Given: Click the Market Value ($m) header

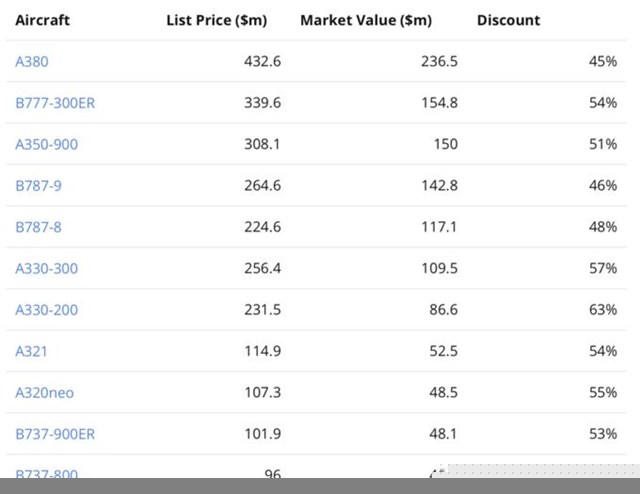Looking at the screenshot, I should [366, 20].
